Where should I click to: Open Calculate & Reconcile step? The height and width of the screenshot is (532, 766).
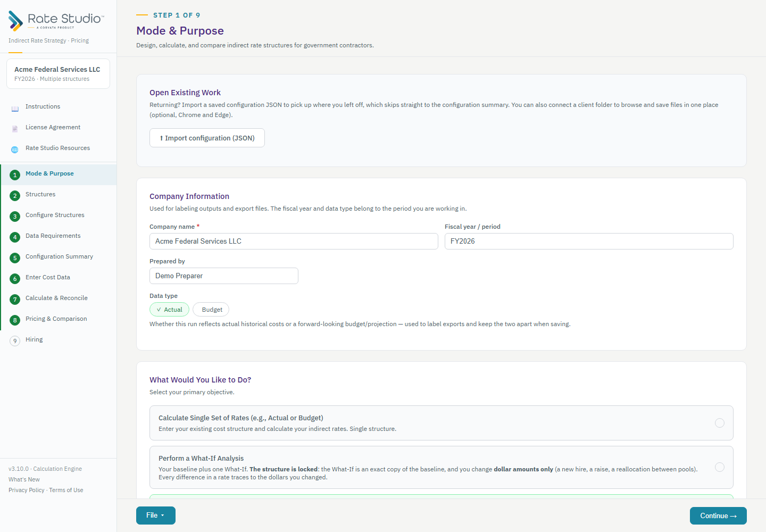(x=59, y=298)
